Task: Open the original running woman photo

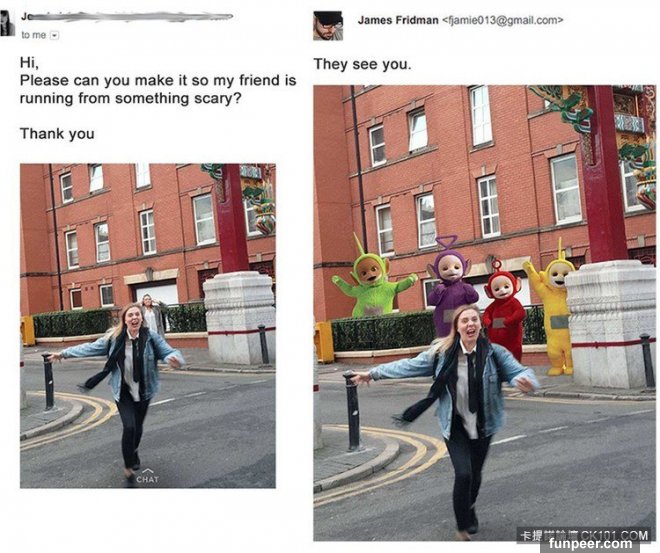Action: pos(148,326)
